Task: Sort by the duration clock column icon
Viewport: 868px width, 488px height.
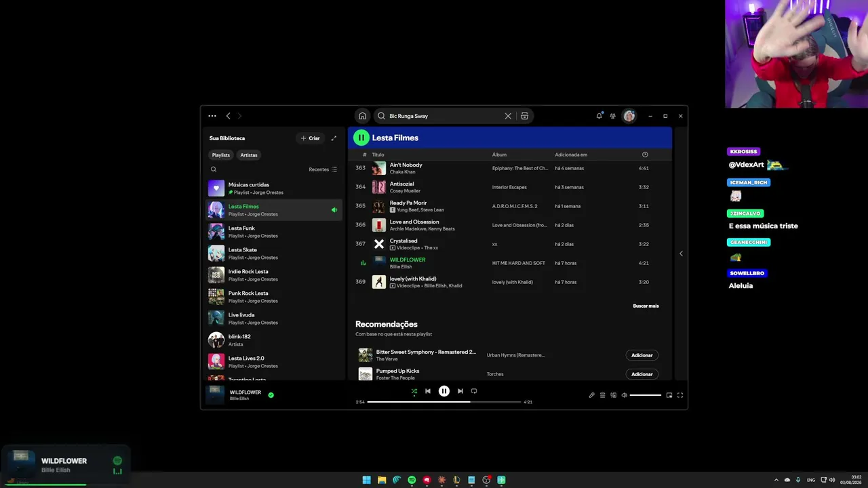Action: [645, 155]
